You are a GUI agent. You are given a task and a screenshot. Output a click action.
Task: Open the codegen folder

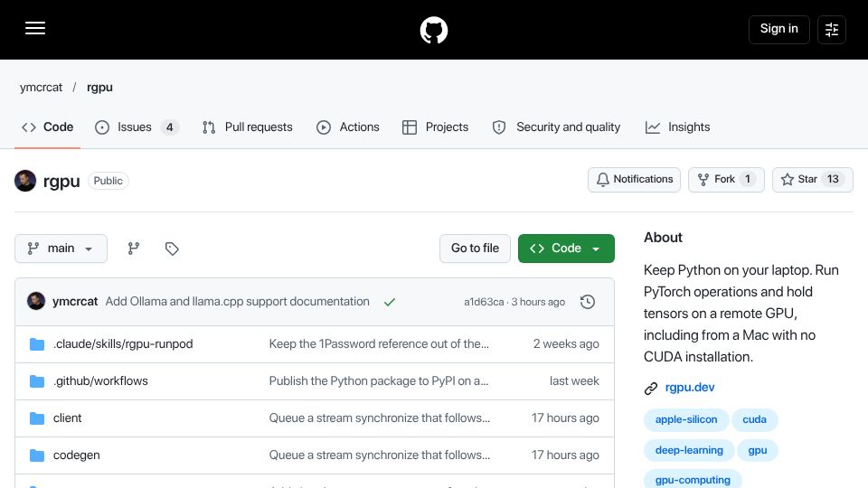point(76,455)
